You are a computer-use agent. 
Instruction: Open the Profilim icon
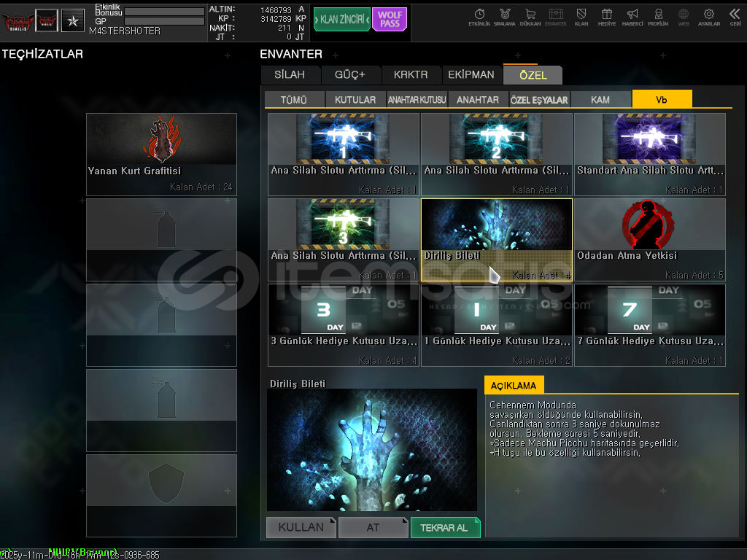click(x=658, y=17)
